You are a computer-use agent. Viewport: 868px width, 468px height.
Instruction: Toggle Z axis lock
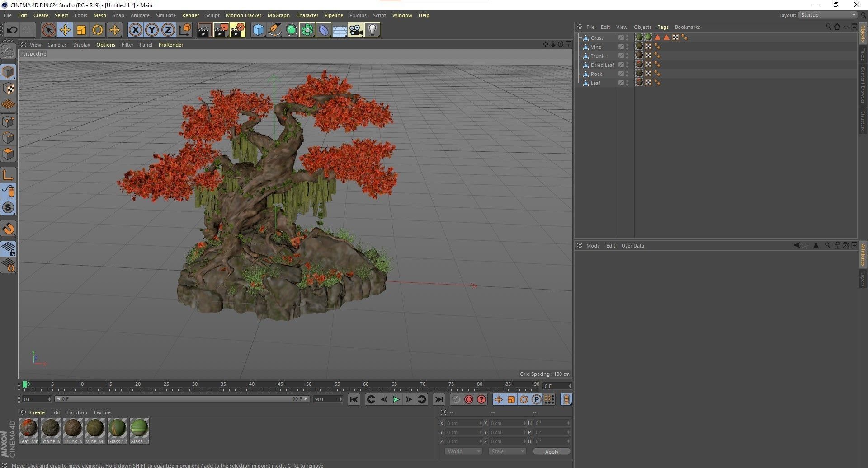click(x=168, y=30)
